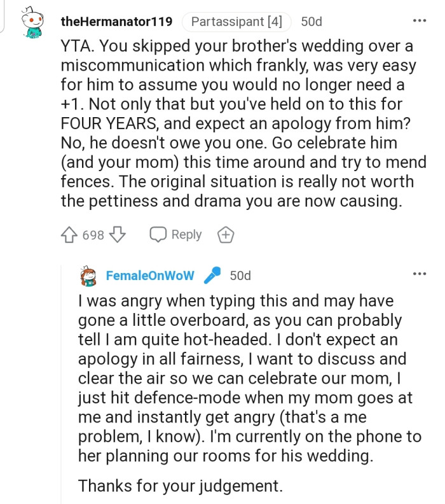Open the FemaleOnWoW username link
The image size is (445, 504).
pos(150,276)
